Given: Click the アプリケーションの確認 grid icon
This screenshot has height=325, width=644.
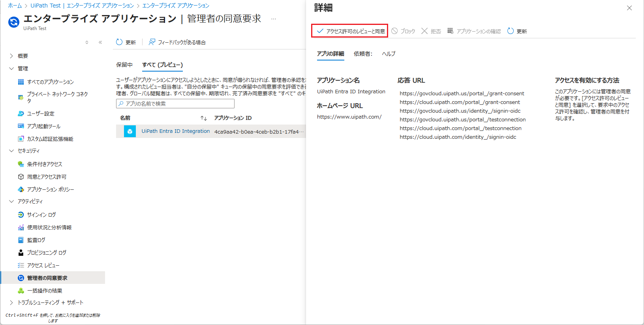Looking at the screenshot, I should (450, 31).
